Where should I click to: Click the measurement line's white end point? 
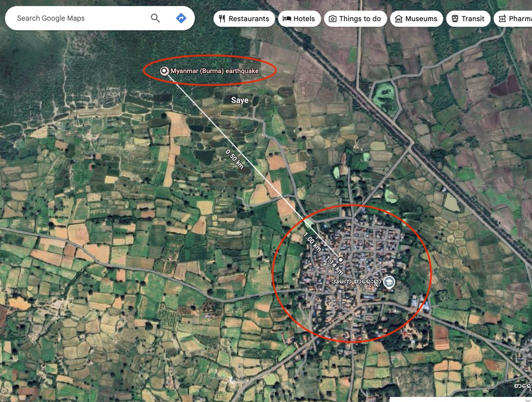(x=340, y=260)
